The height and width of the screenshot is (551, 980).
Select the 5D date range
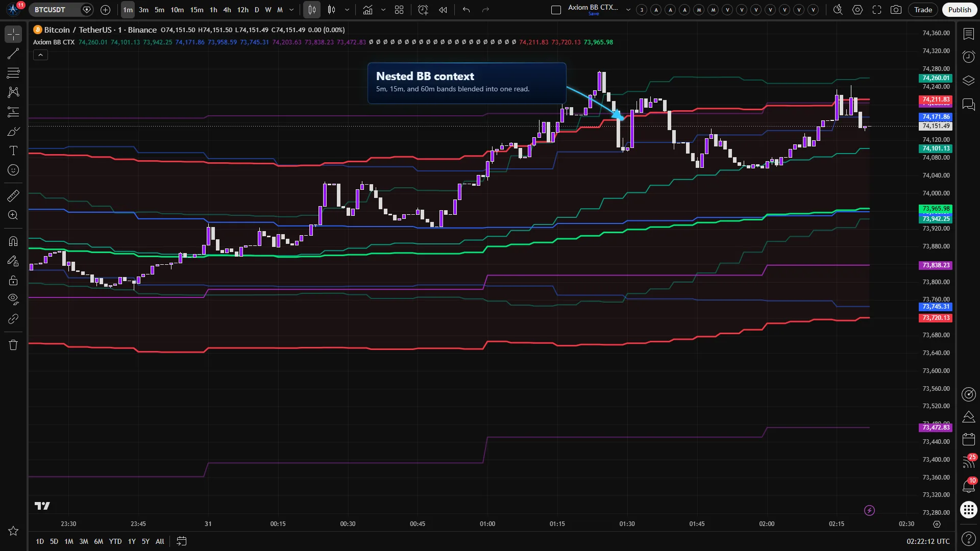pyautogui.click(x=54, y=541)
